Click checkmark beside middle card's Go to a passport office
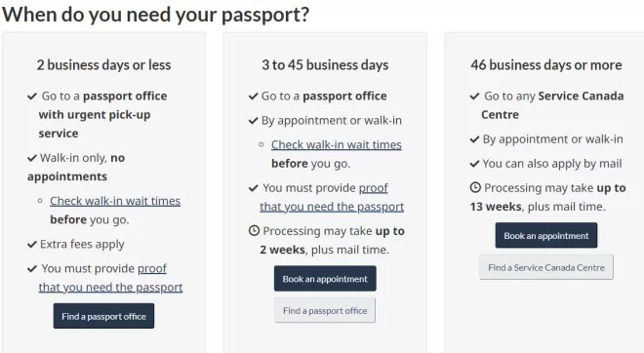 (x=253, y=97)
